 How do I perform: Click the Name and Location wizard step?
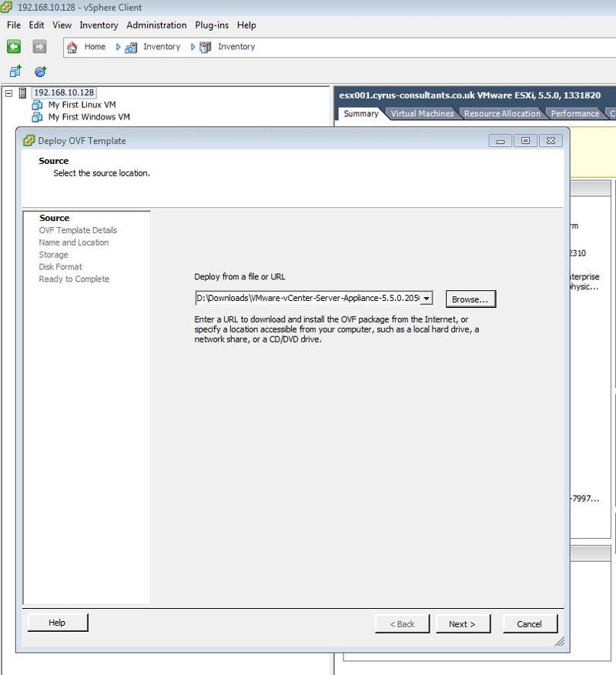pos(74,242)
